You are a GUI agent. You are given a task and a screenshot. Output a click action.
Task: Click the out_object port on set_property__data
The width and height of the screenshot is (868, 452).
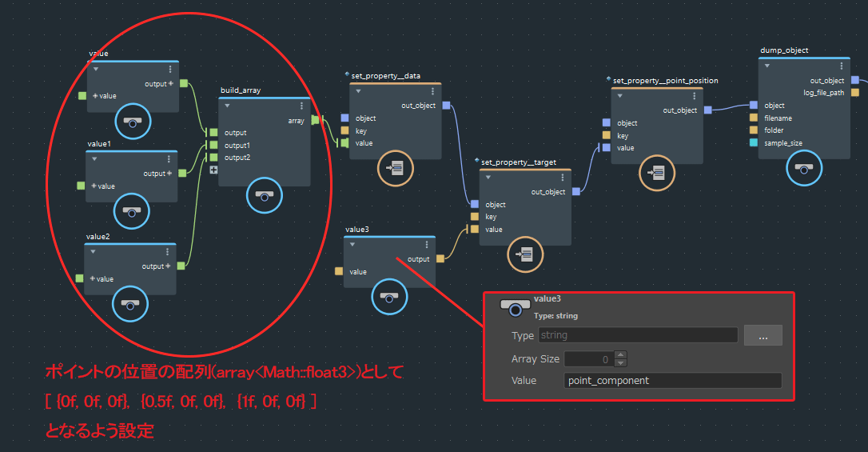coord(446,105)
